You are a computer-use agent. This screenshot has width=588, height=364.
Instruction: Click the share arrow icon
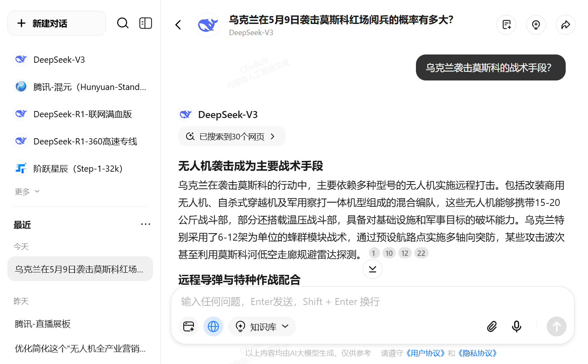566,25
